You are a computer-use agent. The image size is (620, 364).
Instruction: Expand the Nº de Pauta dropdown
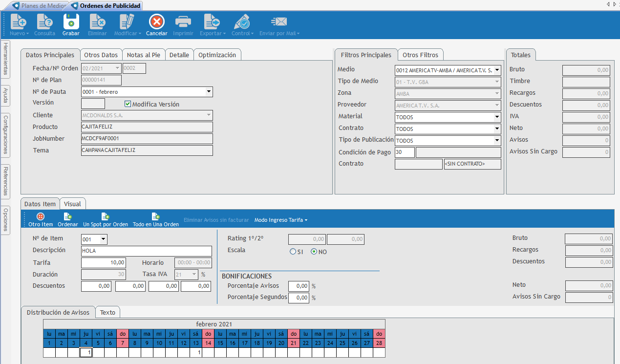209,92
